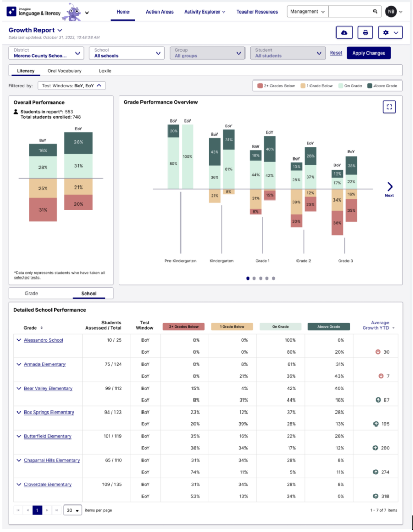The width and height of the screenshot is (413, 532).
Task: Switch to the Oral Vocabulary tab
Action: [64, 71]
